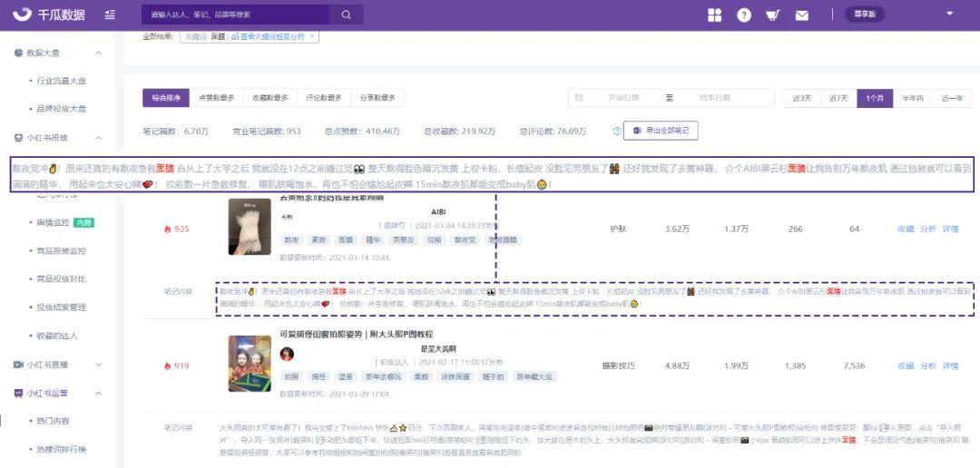This screenshot has width=980, height=468.
Task: Click 分析 for the AIBI note
Action: coord(928,229)
